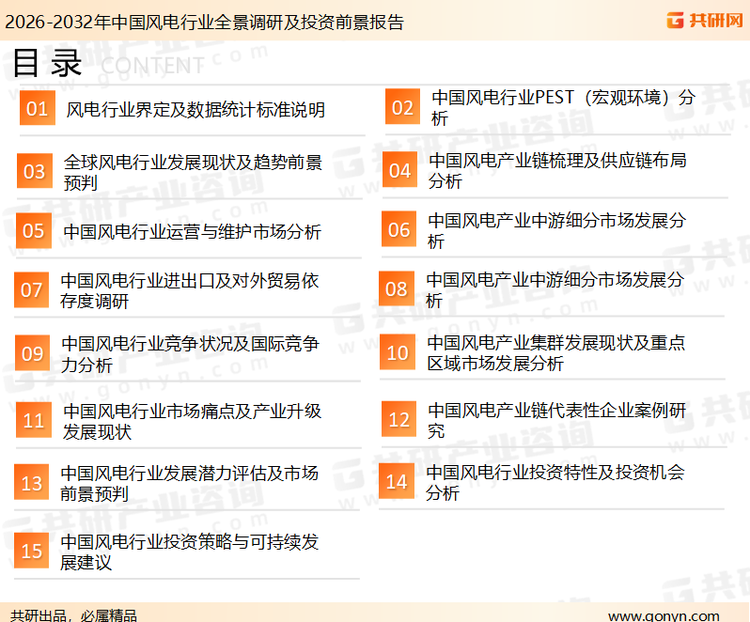The width and height of the screenshot is (750, 622).
Task: Select the orange 06 chapter number box
Action: pyautogui.click(x=399, y=229)
